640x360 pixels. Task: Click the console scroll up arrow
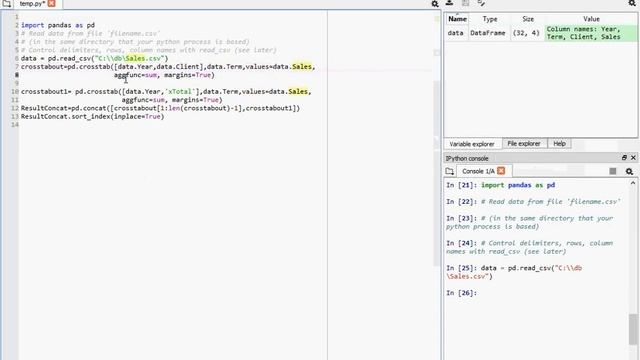coord(633,183)
